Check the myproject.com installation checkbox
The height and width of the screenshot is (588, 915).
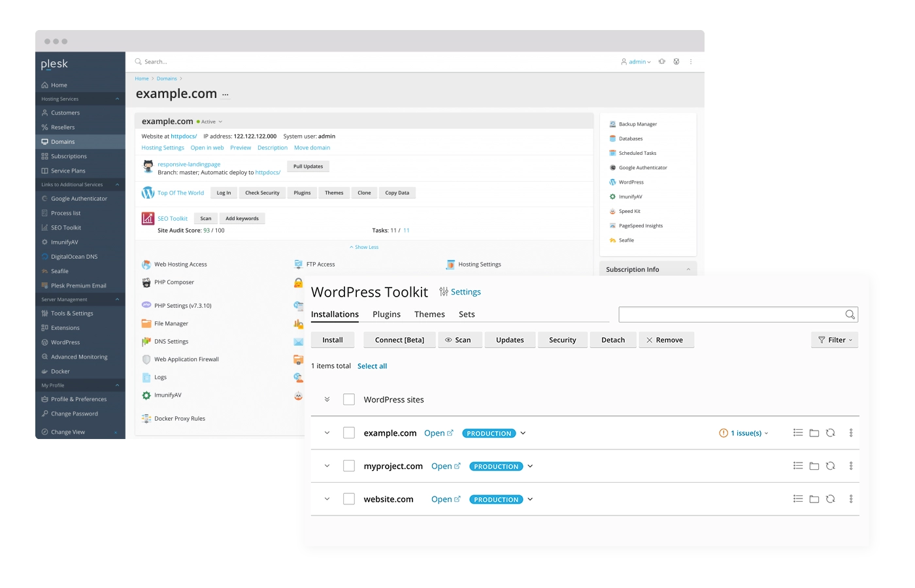pyautogui.click(x=349, y=466)
